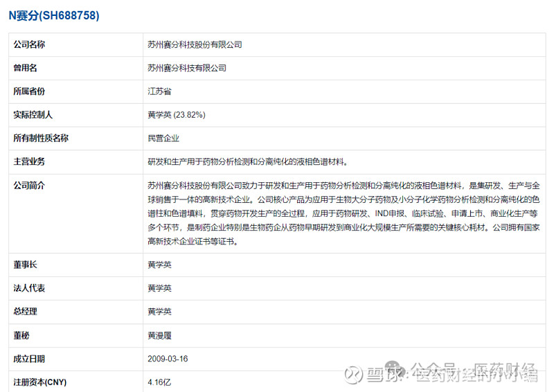
Task: Select the company profile paragraph
Action: coord(343,213)
